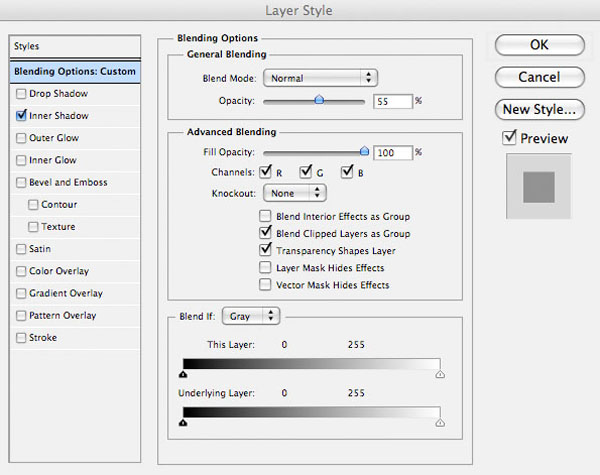Enable the Stroke checkbox
Screen dimensions: 600x475
pyautogui.click(x=21, y=338)
